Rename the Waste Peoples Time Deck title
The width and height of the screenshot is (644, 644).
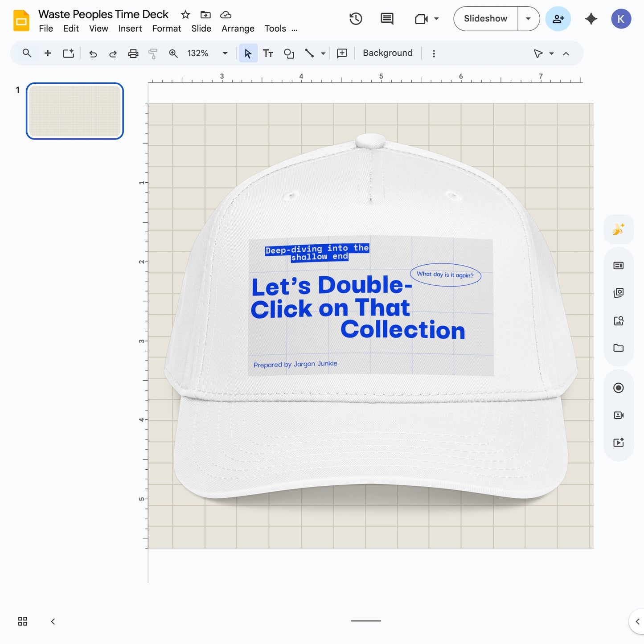click(103, 14)
